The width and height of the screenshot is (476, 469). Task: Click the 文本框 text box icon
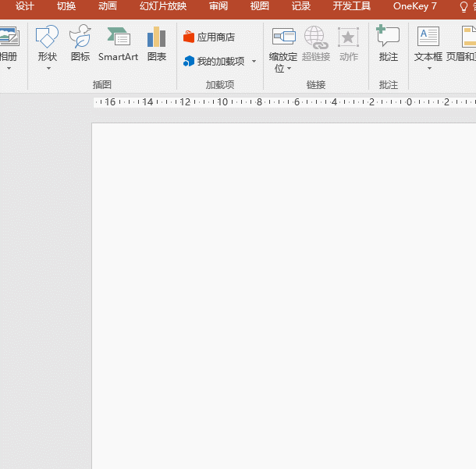(x=428, y=37)
